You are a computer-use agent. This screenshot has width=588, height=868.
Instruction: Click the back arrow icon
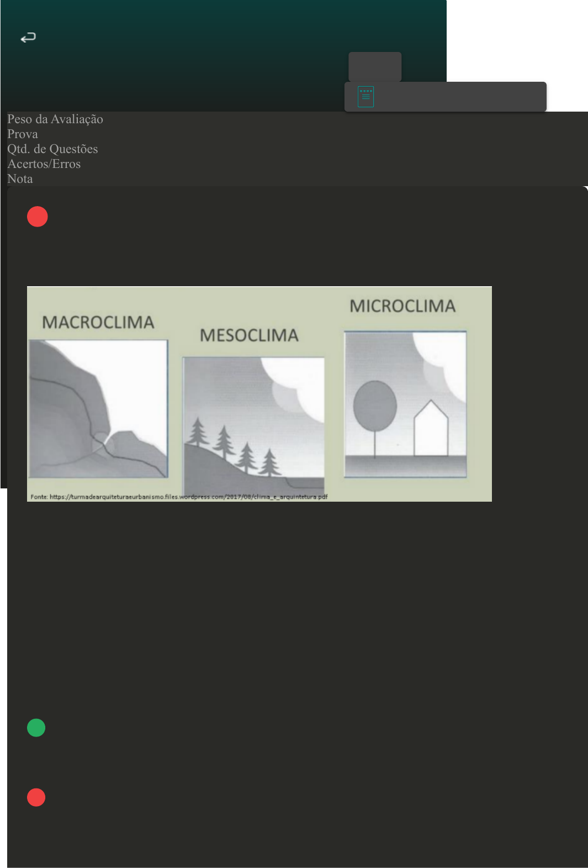(28, 38)
